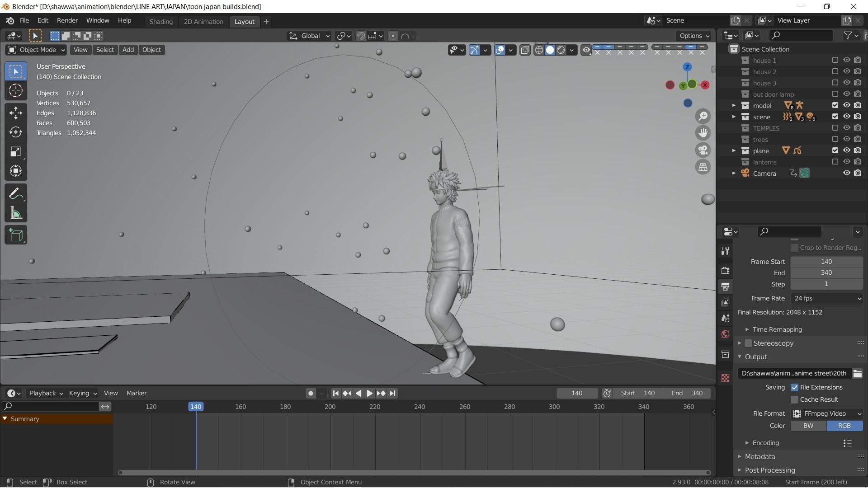
Task: Select the Move tool
Action: pyautogui.click(x=16, y=113)
